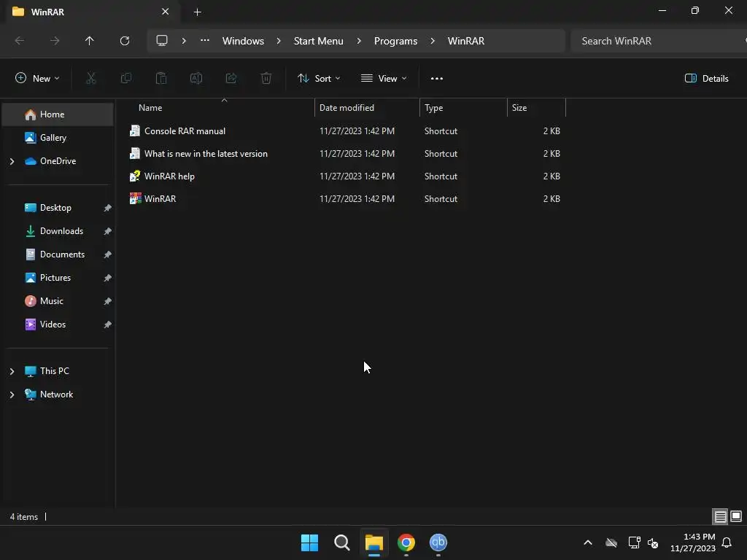The image size is (747, 560).
Task: Open This PC in navigation pane
Action: coord(54,371)
